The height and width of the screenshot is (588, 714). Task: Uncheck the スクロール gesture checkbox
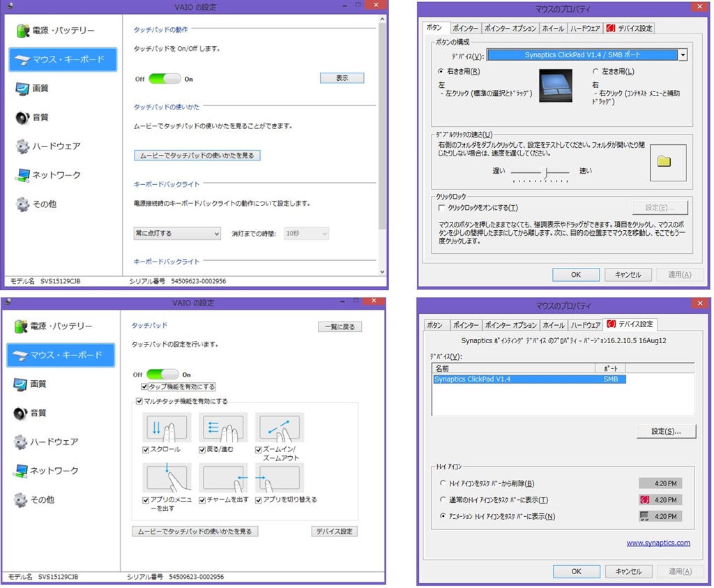pos(146,450)
